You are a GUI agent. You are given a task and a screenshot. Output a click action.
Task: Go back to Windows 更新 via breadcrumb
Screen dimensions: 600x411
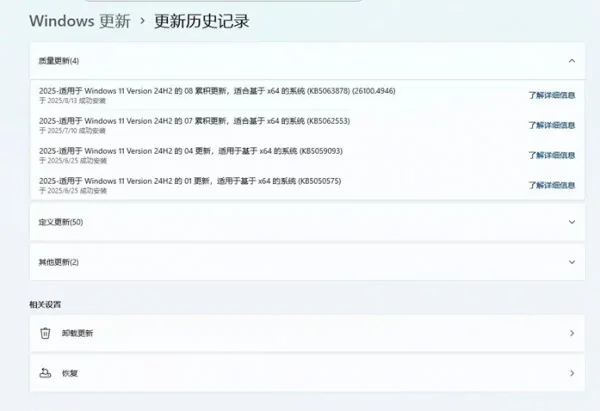(79, 20)
